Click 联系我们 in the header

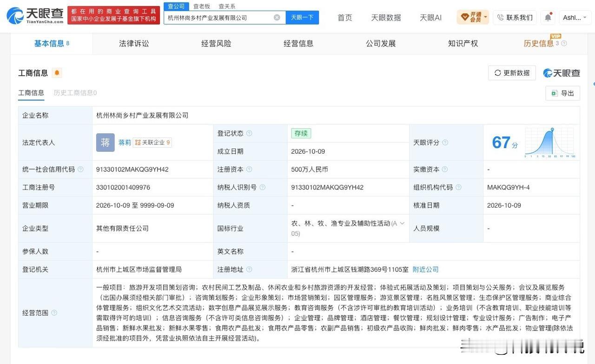click(x=515, y=18)
